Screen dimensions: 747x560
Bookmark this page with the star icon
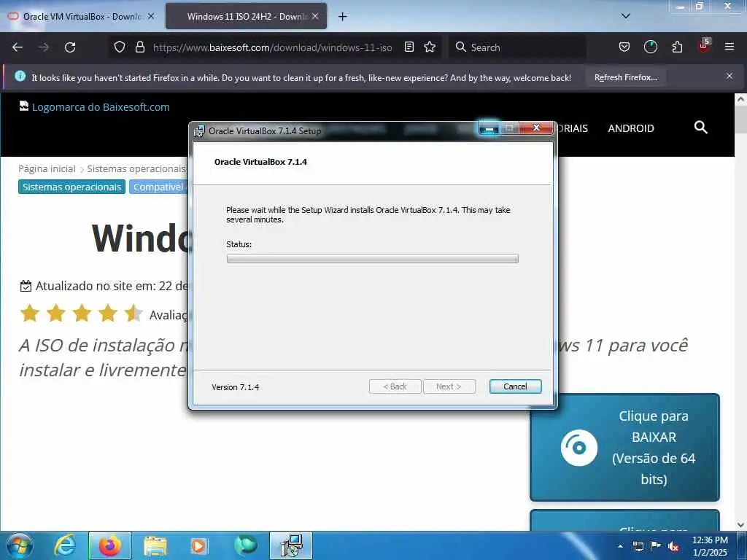430,47
